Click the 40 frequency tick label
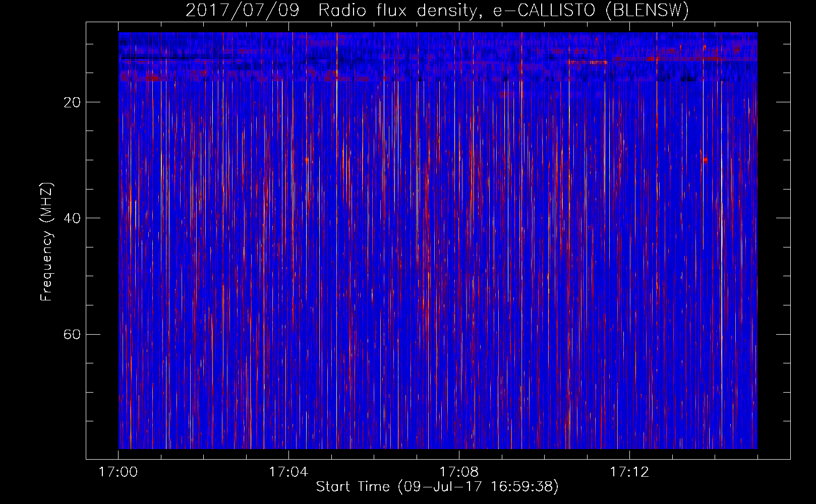Image resolution: width=816 pixels, height=504 pixels. [x=72, y=218]
